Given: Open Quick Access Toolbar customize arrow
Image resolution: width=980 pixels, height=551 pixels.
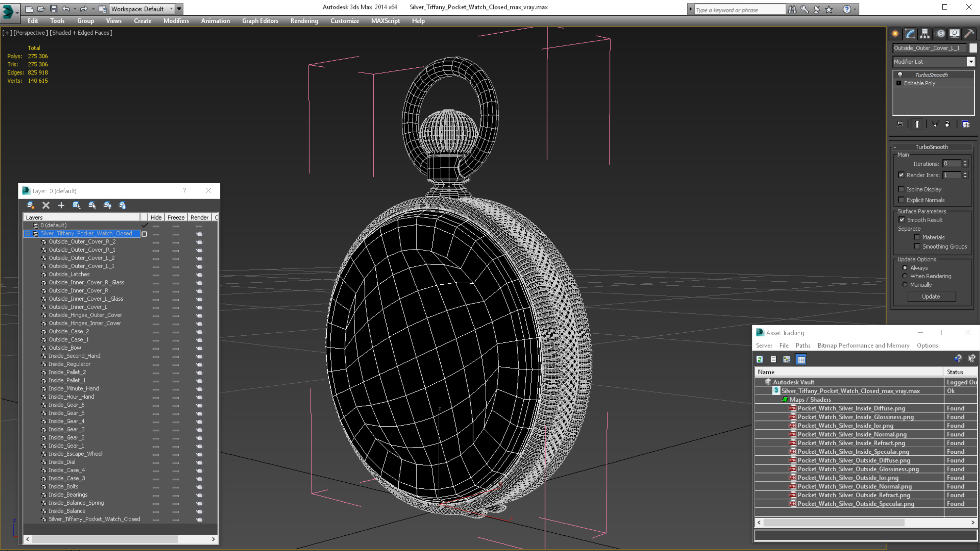Looking at the screenshot, I should (179, 9).
